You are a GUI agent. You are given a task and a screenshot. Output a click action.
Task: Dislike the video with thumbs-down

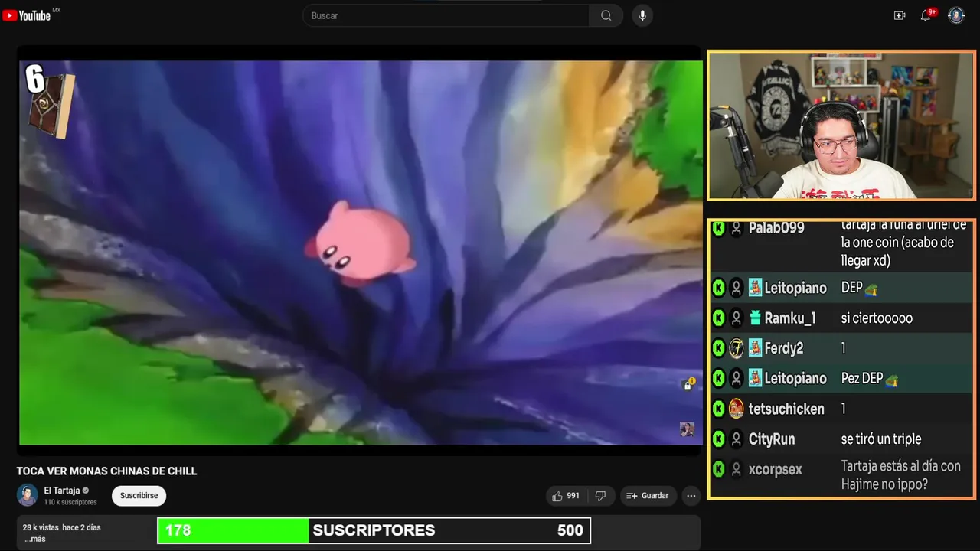(601, 496)
